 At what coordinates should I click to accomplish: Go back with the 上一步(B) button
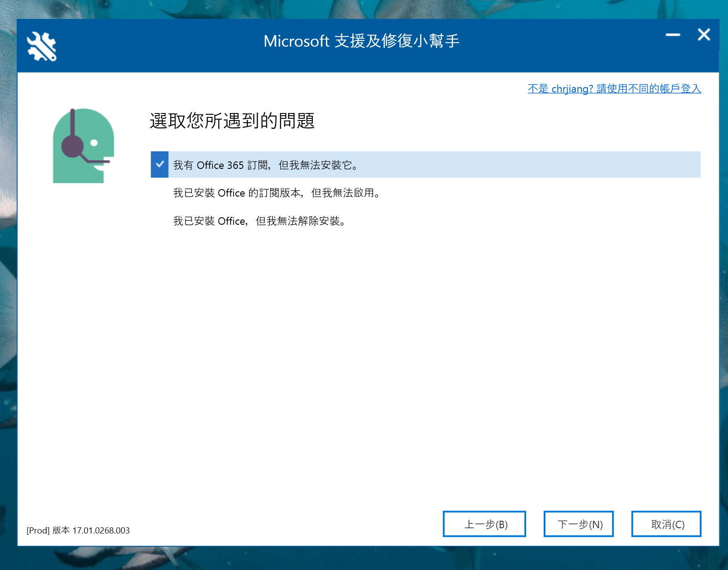484,524
